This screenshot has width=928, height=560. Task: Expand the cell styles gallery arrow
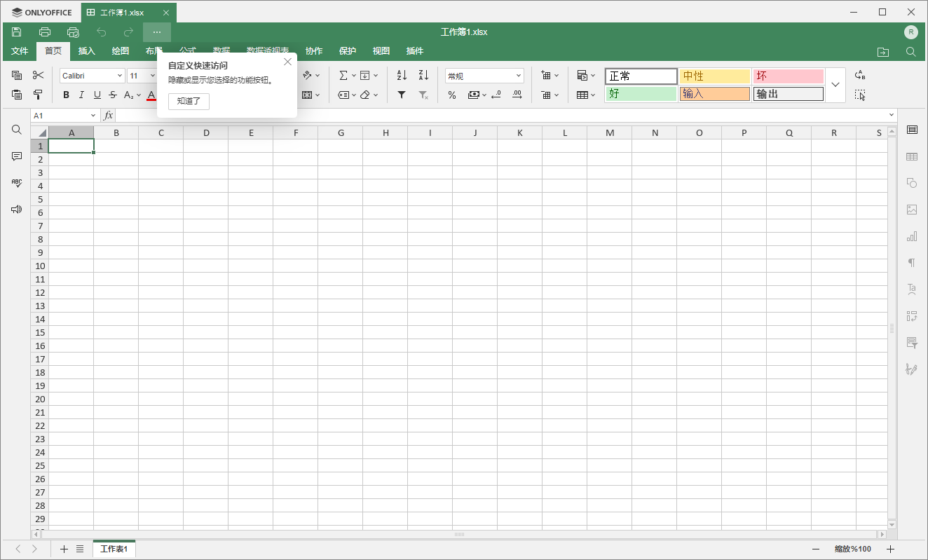[x=835, y=85]
